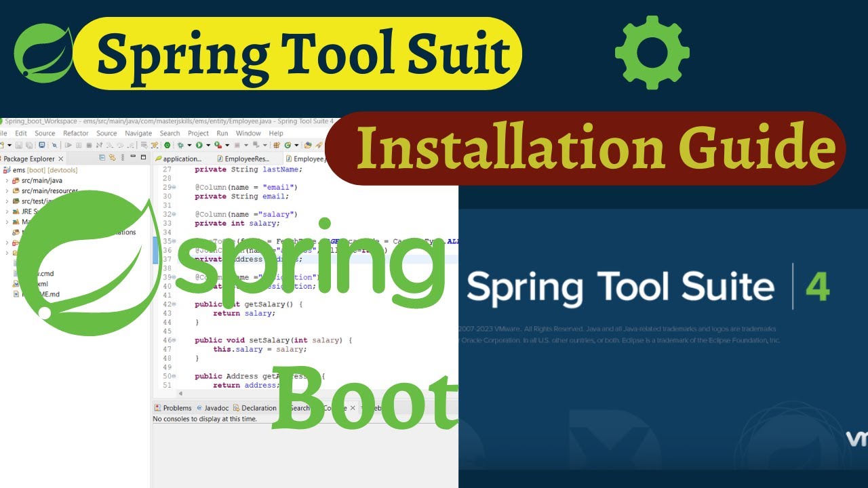Open the Window menu
This screenshot has height=488, width=868.
(x=248, y=134)
